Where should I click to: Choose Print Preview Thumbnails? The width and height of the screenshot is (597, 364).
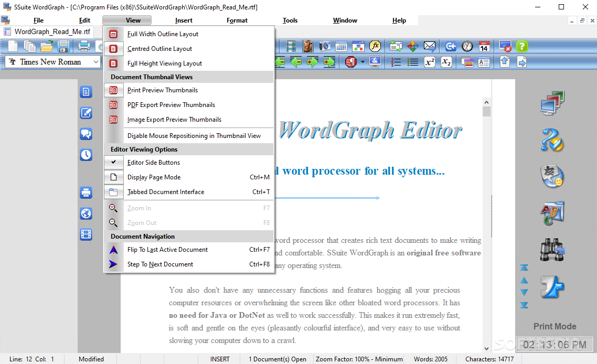[x=189, y=90]
